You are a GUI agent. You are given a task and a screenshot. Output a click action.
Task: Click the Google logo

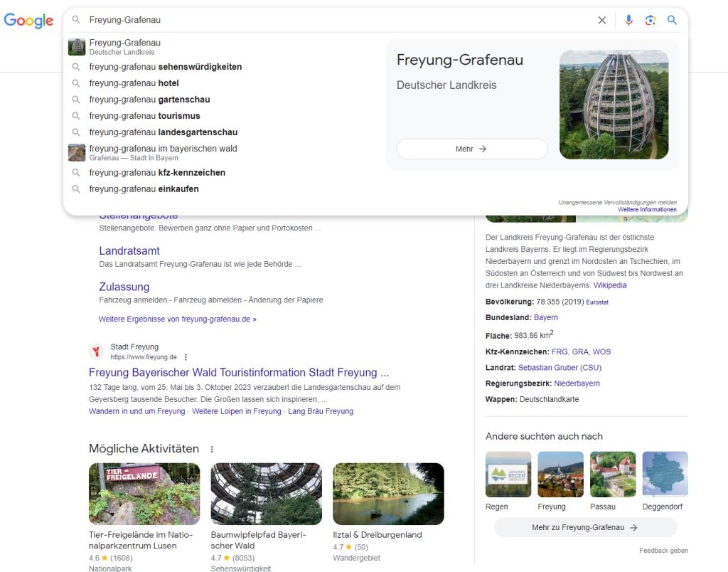click(x=28, y=21)
